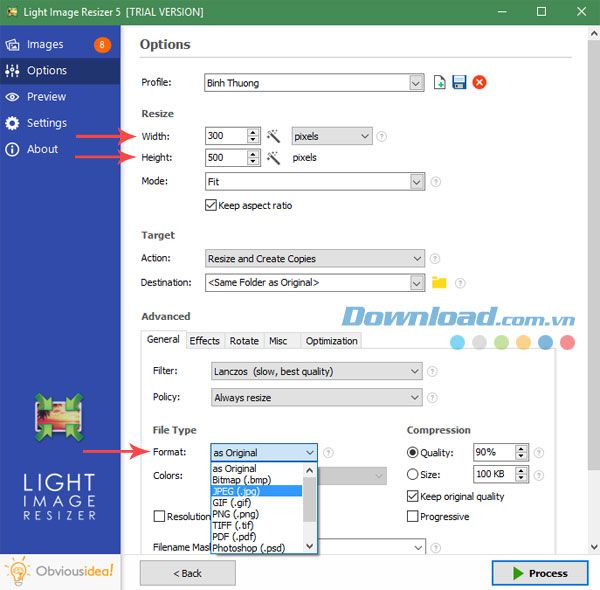This screenshot has height=590, width=600.
Task: Click the new profile document icon
Action: (x=440, y=82)
